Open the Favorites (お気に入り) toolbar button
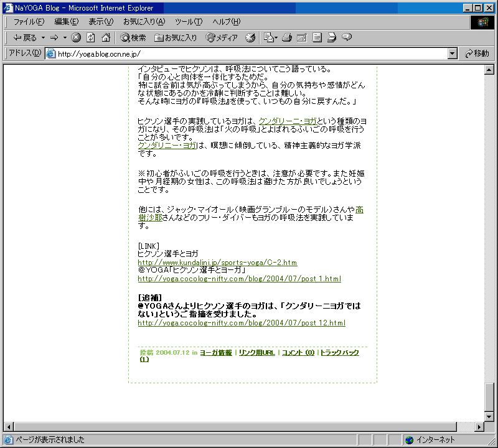This screenshot has width=498, height=448. 176,38
